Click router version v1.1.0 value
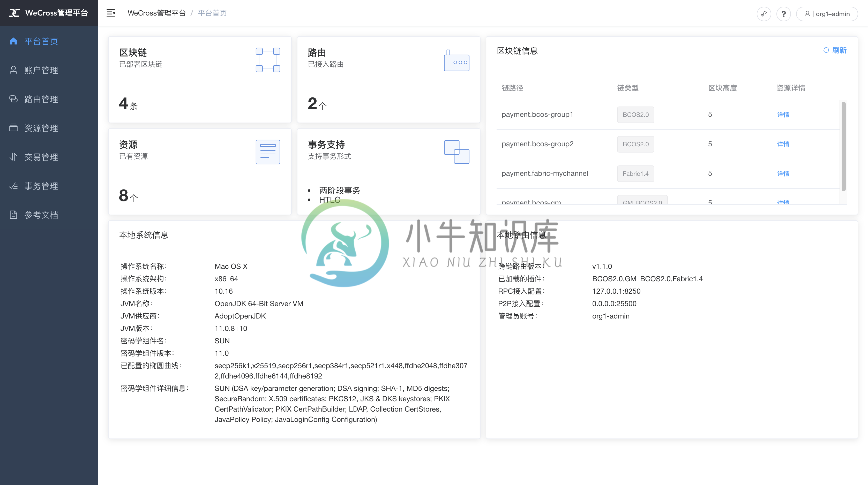Image resolution: width=868 pixels, height=485 pixels. (602, 266)
